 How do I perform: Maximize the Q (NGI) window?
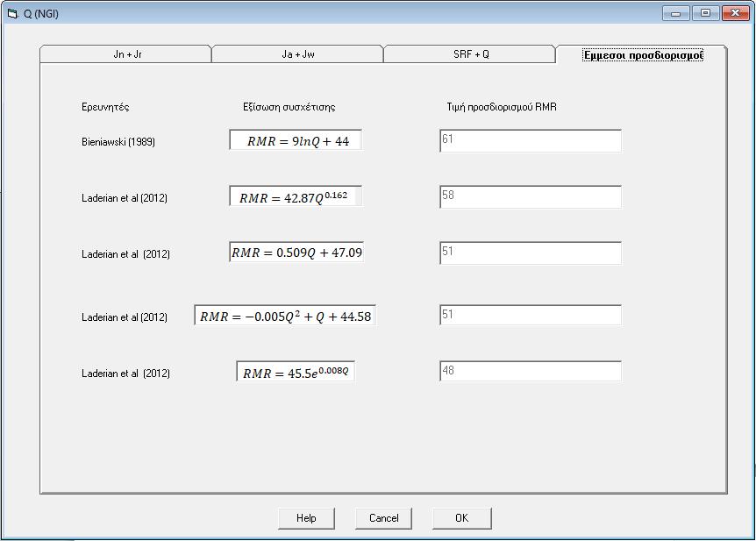705,13
